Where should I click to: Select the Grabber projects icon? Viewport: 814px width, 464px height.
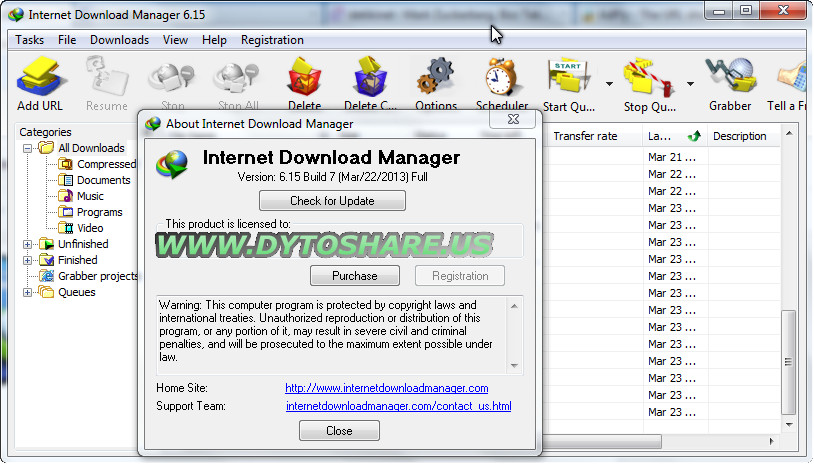[x=47, y=276]
